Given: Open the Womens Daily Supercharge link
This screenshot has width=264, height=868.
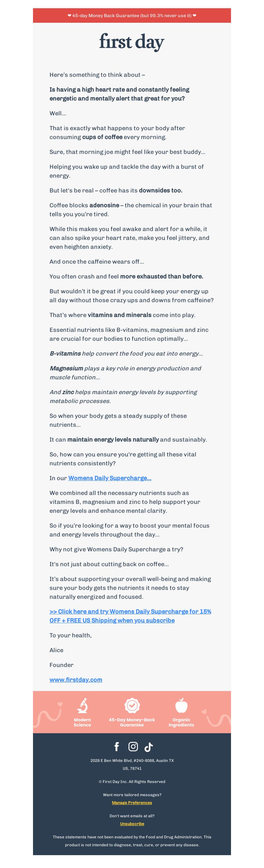Looking at the screenshot, I should (x=110, y=478).
